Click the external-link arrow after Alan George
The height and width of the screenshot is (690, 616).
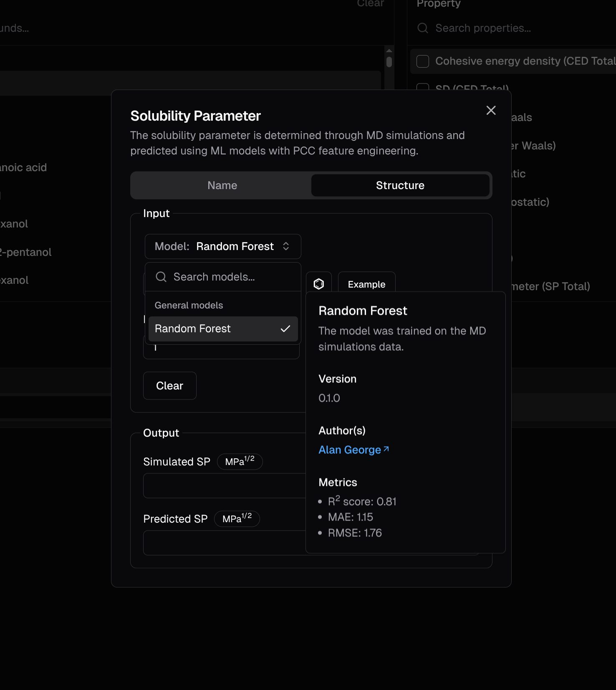(x=386, y=449)
